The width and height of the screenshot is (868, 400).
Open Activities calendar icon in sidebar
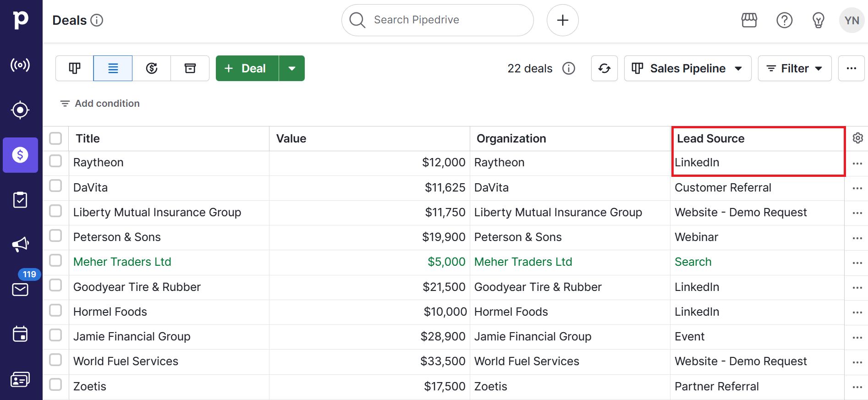coord(21,334)
